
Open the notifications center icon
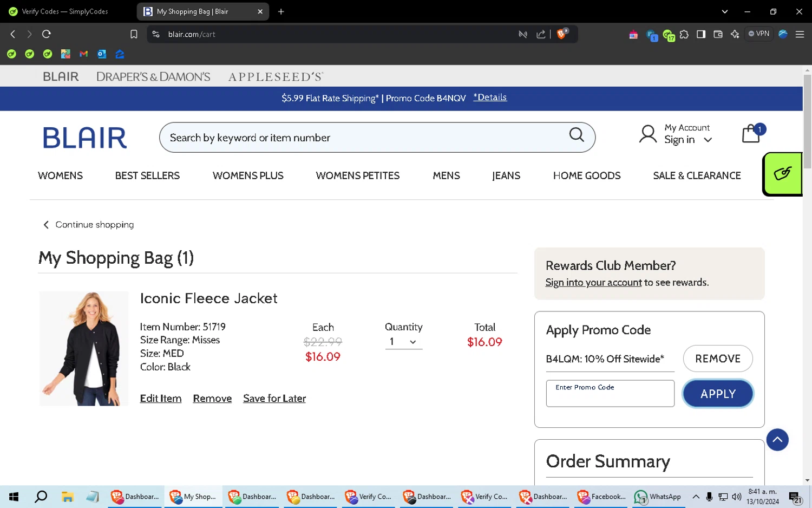click(795, 497)
